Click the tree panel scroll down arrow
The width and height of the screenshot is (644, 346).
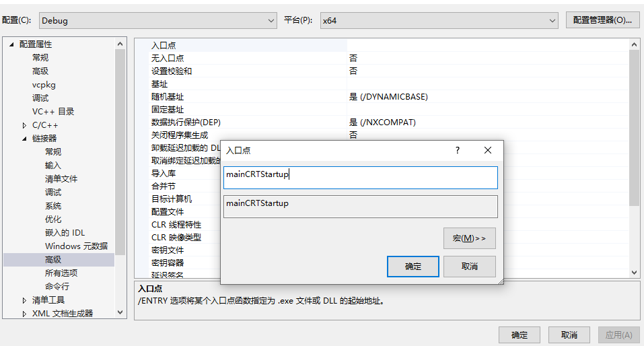click(120, 312)
